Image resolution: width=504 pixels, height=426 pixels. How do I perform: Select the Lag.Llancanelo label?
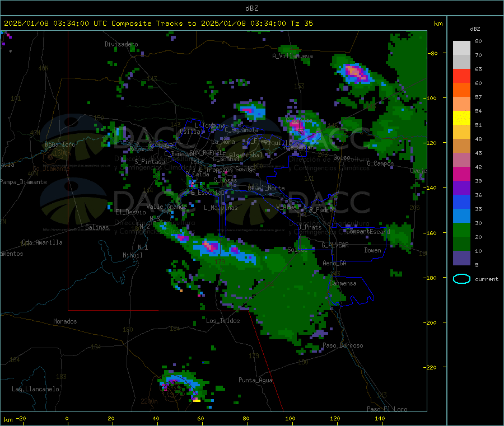[35, 389]
